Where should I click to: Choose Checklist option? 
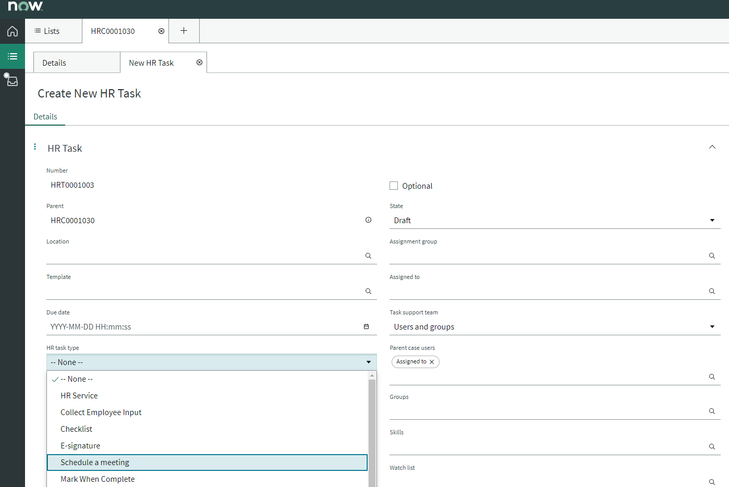[x=207, y=429]
